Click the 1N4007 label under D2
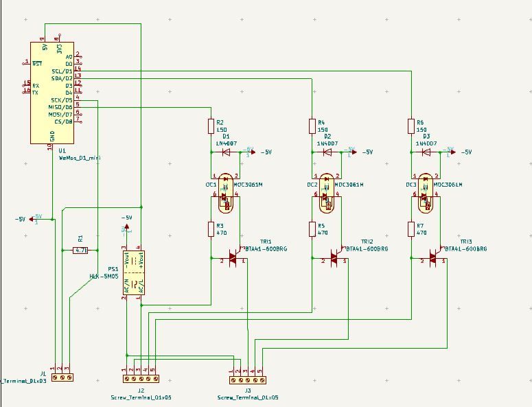 (327, 144)
